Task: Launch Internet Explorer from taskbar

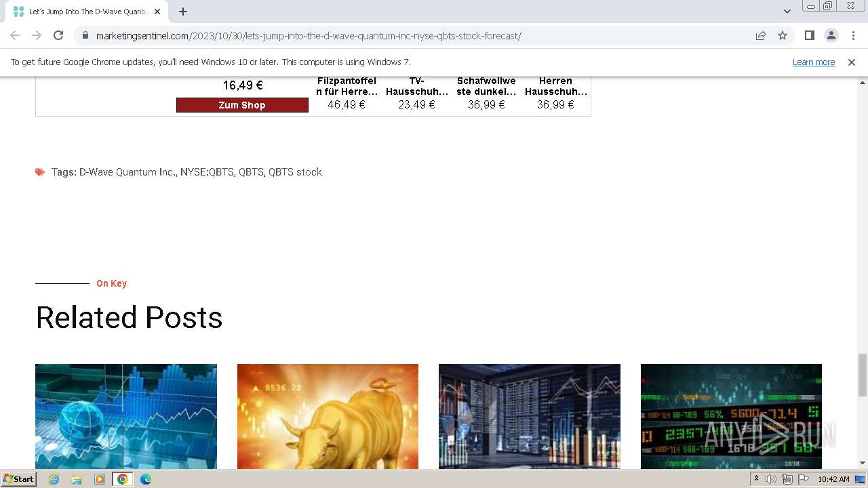Action: click(x=54, y=479)
